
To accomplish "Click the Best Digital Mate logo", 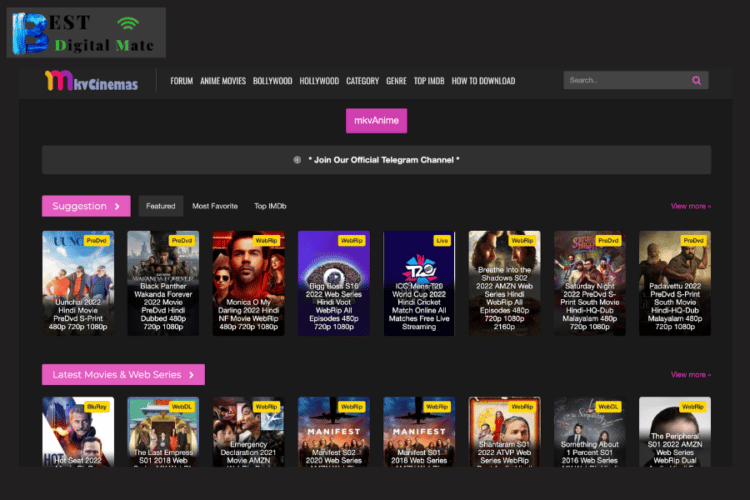I will click(x=87, y=33).
